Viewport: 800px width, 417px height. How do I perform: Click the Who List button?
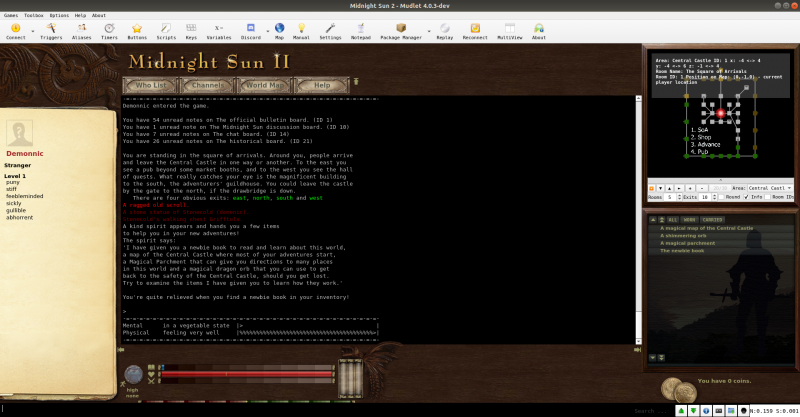click(151, 85)
